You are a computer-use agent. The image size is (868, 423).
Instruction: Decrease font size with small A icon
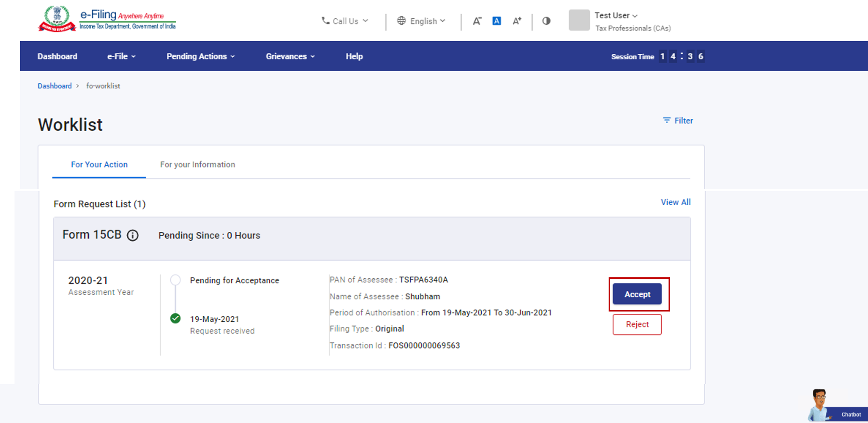click(477, 21)
